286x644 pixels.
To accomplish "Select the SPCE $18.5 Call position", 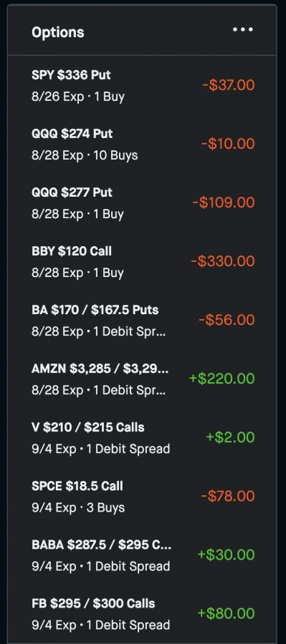I will 142,497.
